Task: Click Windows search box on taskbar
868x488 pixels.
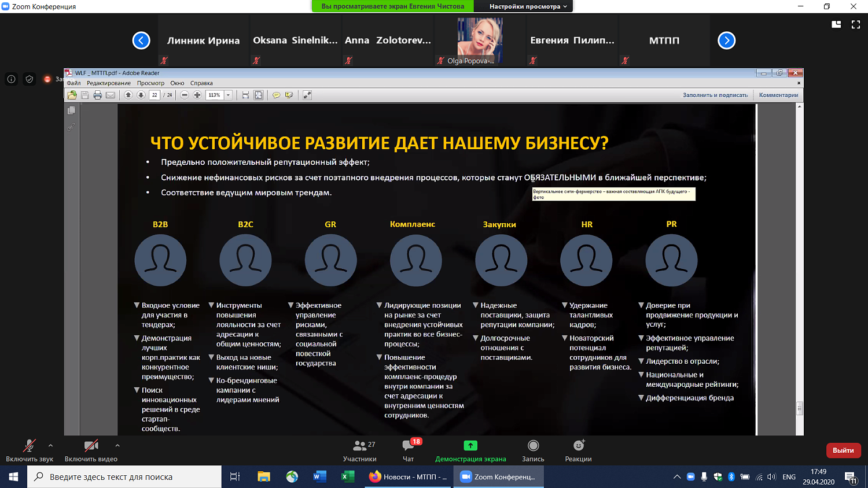Action: [x=124, y=477]
